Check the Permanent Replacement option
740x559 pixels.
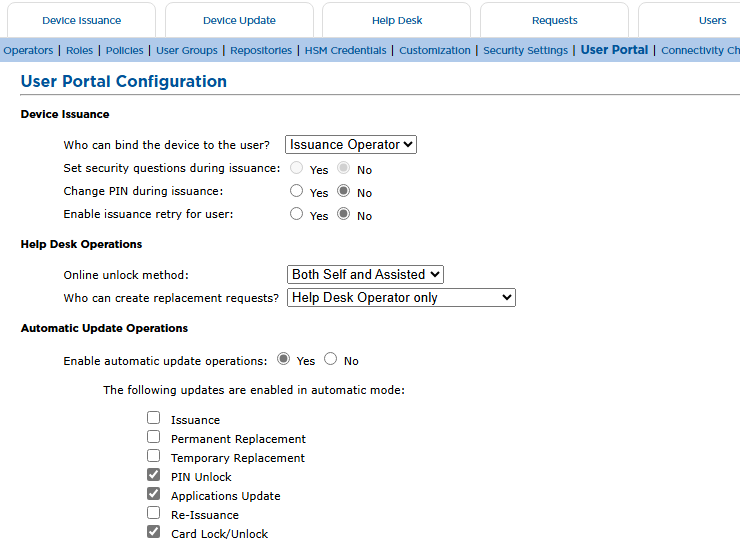(x=153, y=437)
